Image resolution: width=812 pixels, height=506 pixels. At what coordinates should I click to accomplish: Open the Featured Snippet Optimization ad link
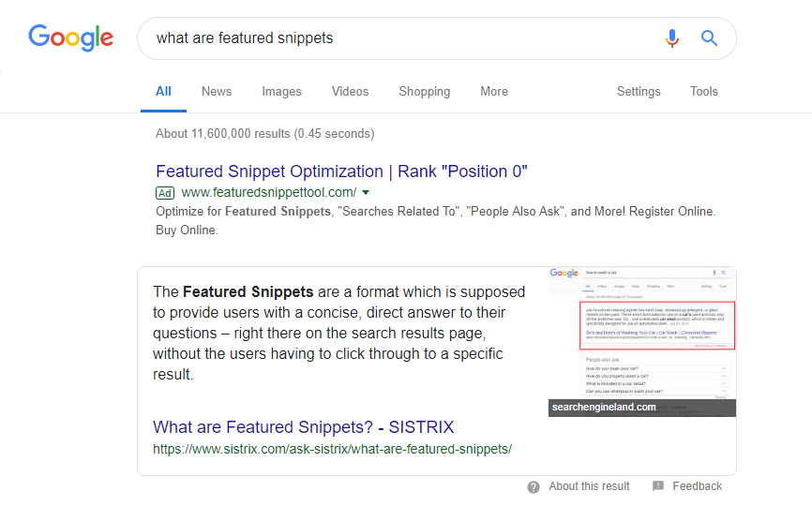pyautogui.click(x=341, y=171)
